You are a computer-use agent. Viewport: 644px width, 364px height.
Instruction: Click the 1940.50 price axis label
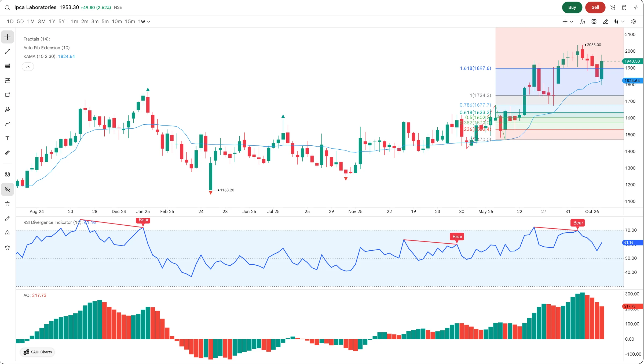[x=632, y=61]
